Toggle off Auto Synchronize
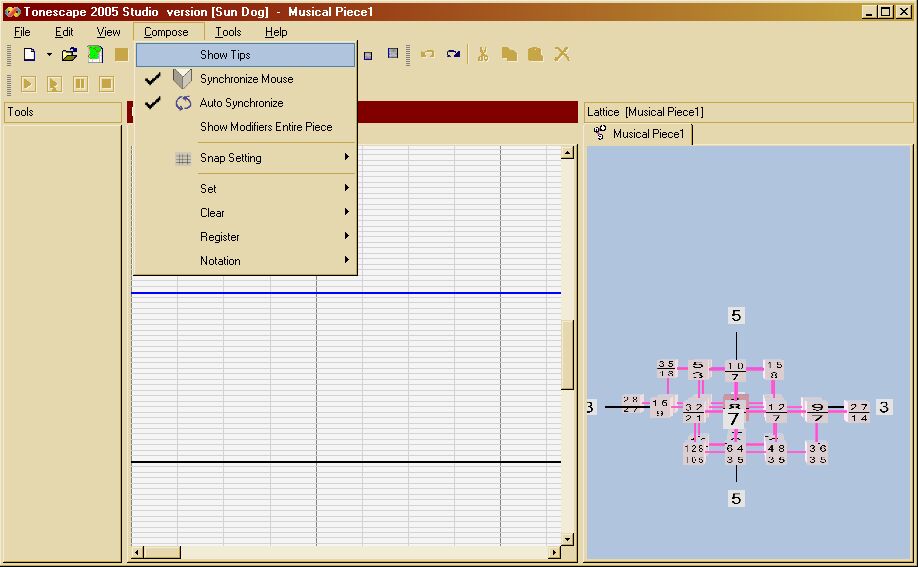Viewport: 918px width, 567px height. [241, 103]
